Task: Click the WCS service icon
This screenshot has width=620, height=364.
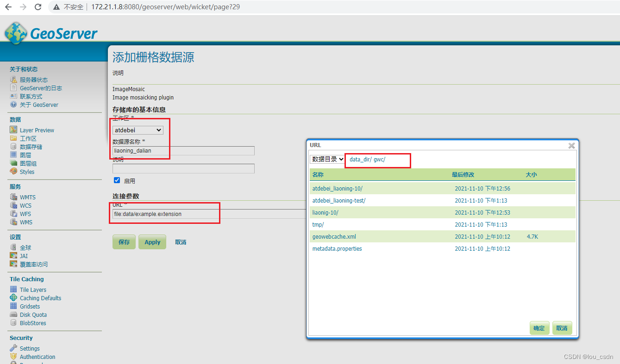Action: click(13, 205)
